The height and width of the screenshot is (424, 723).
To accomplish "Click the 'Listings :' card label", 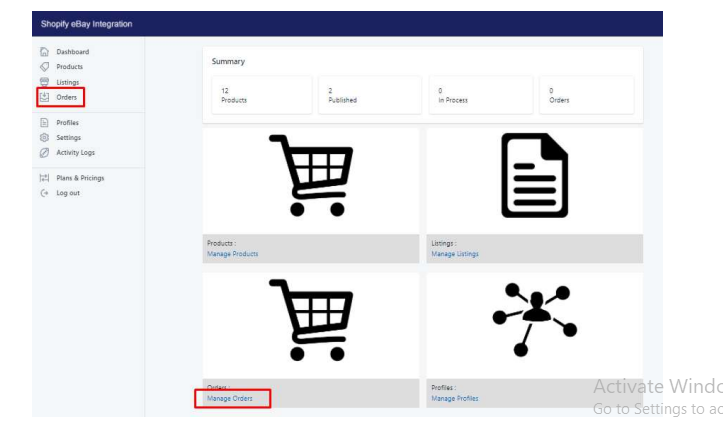I will coord(444,243).
